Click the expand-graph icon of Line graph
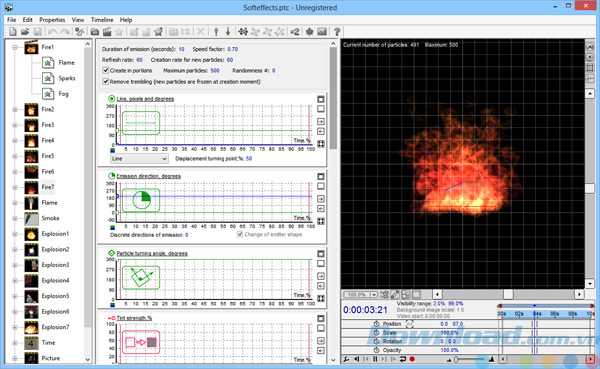 (321, 144)
